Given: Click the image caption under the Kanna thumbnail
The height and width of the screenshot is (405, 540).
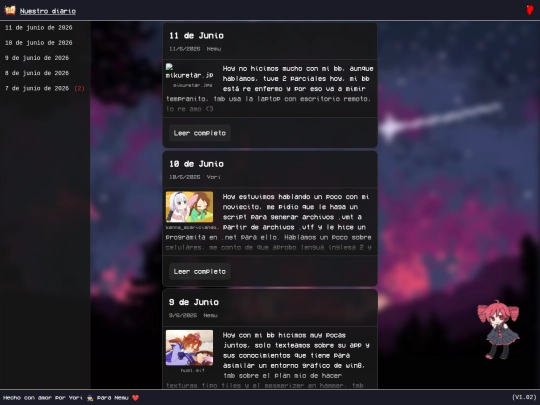Looking at the screenshot, I should pyautogui.click(x=192, y=228).
